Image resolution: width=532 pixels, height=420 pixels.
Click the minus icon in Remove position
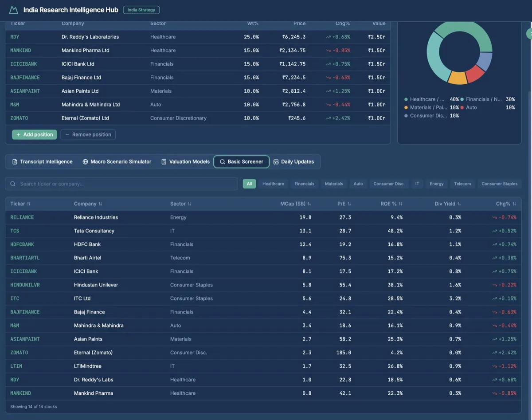(x=67, y=134)
